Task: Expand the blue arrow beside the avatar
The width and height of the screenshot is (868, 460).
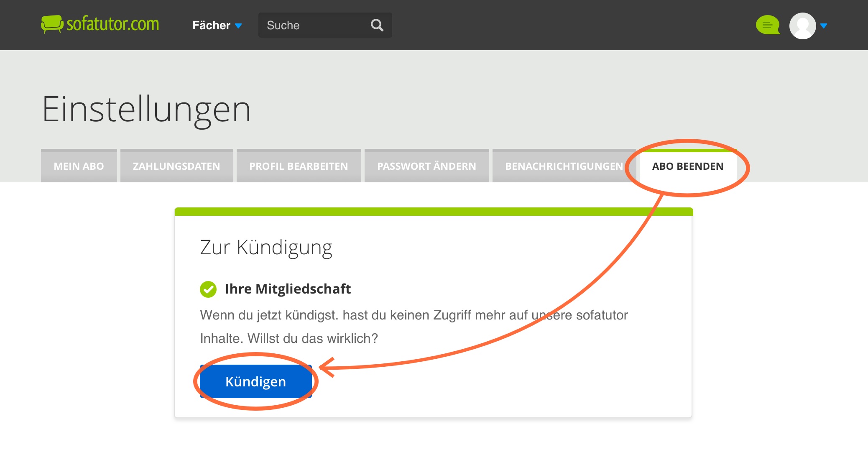Action: coord(824,26)
